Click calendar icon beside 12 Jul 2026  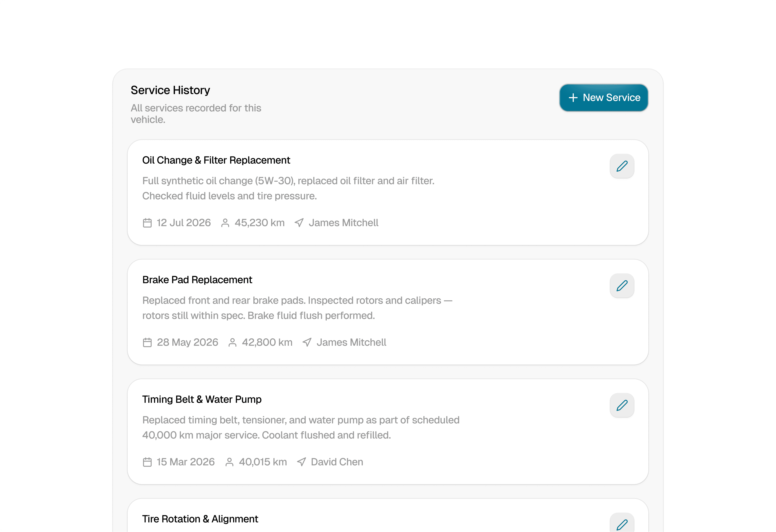pyautogui.click(x=147, y=223)
